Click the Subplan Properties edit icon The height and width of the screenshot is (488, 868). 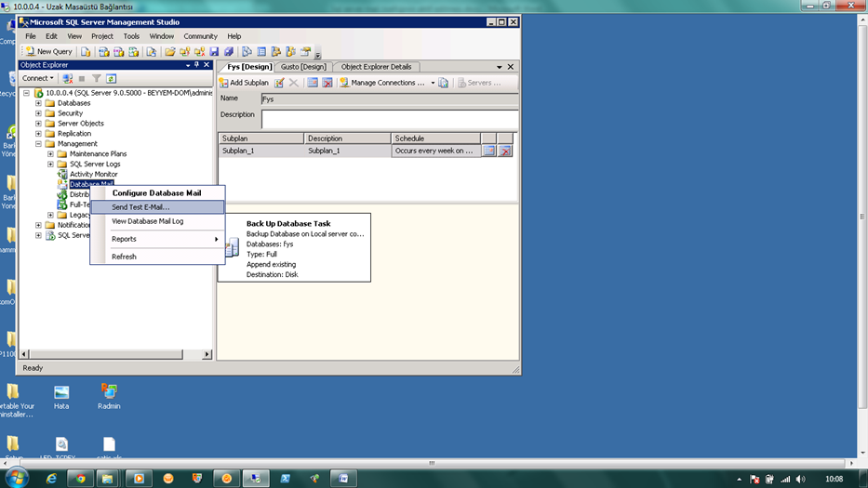tap(279, 83)
